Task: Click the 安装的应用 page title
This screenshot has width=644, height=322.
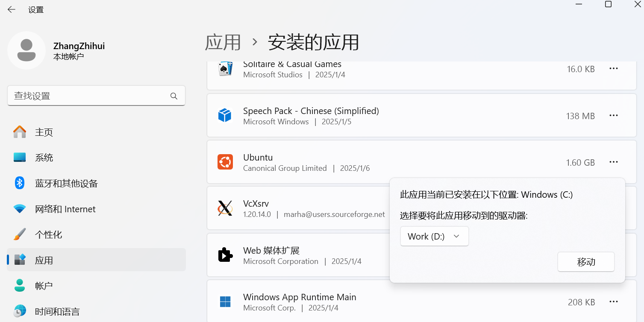Action: (314, 42)
